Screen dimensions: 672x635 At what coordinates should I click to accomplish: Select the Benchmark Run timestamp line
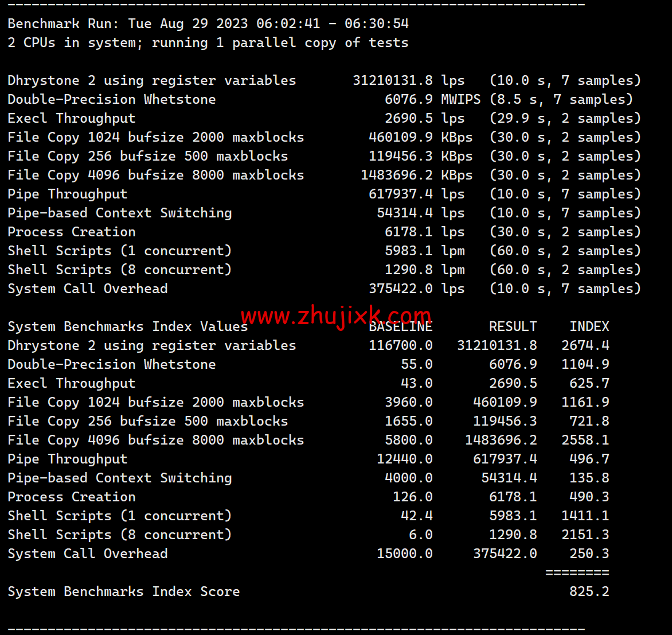[x=208, y=24]
